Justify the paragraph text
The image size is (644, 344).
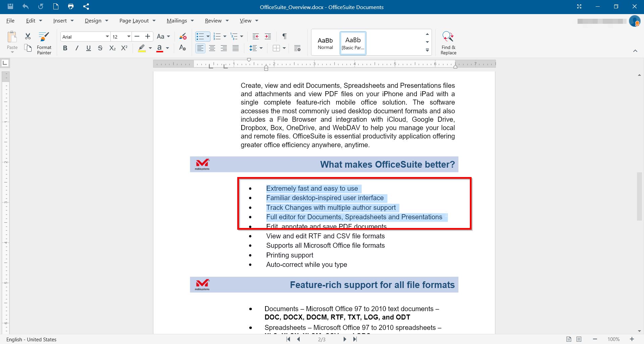[236, 48]
